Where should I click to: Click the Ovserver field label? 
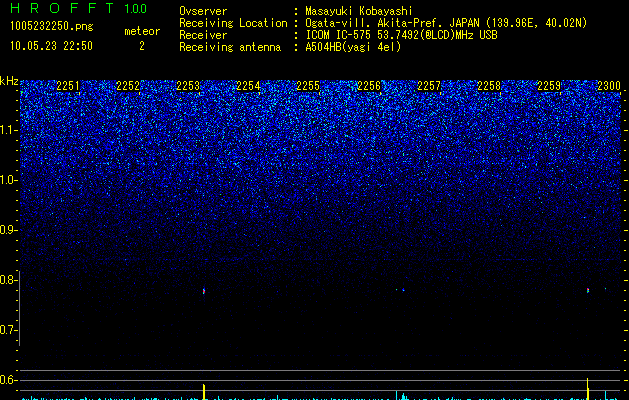coord(203,11)
